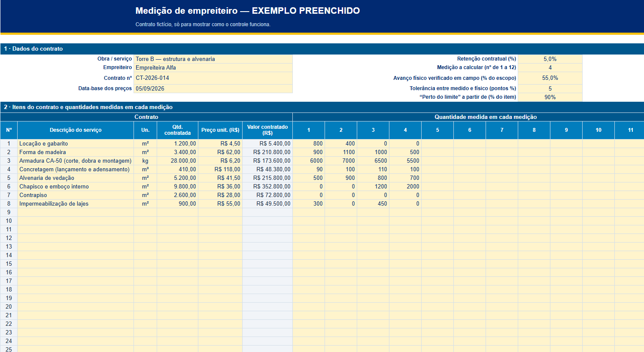Image resolution: width=644 pixels, height=352 pixels.
Task: Select the 'Un.' column header
Action: (146, 130)
